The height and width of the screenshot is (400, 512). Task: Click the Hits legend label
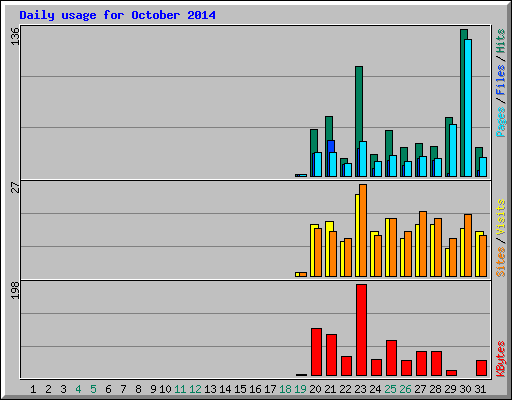[501, 41]
